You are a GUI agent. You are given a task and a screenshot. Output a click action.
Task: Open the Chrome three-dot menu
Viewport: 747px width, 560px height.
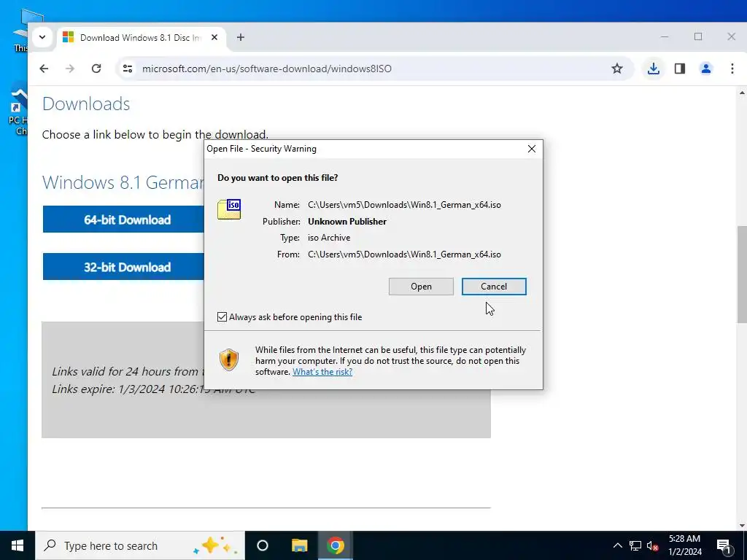732,69
